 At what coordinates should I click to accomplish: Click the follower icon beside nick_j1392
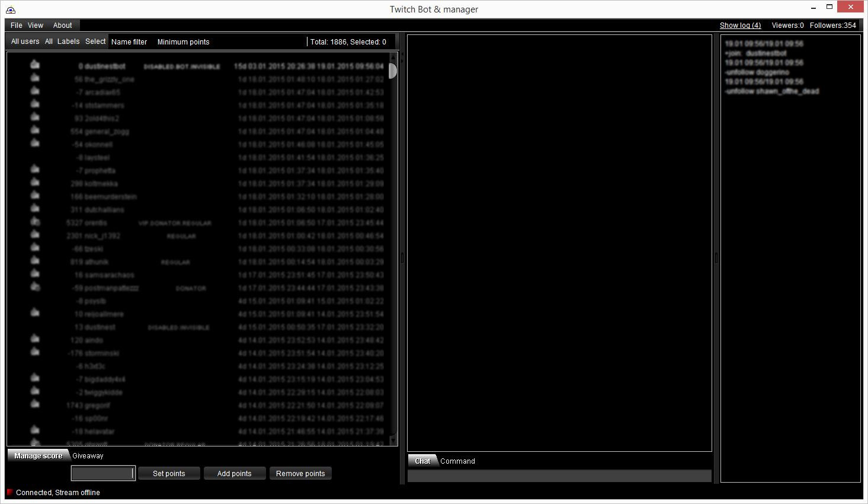tap(35, 234)
